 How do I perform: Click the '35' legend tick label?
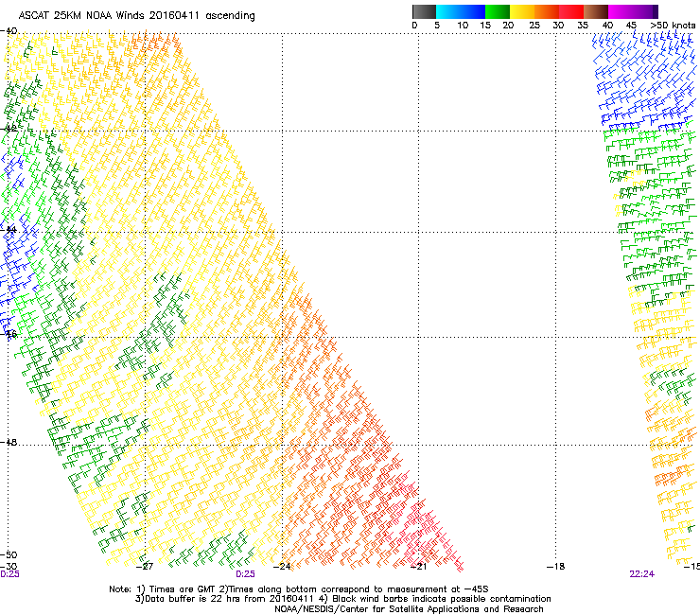pyautogui.click(x=583, y=26)
